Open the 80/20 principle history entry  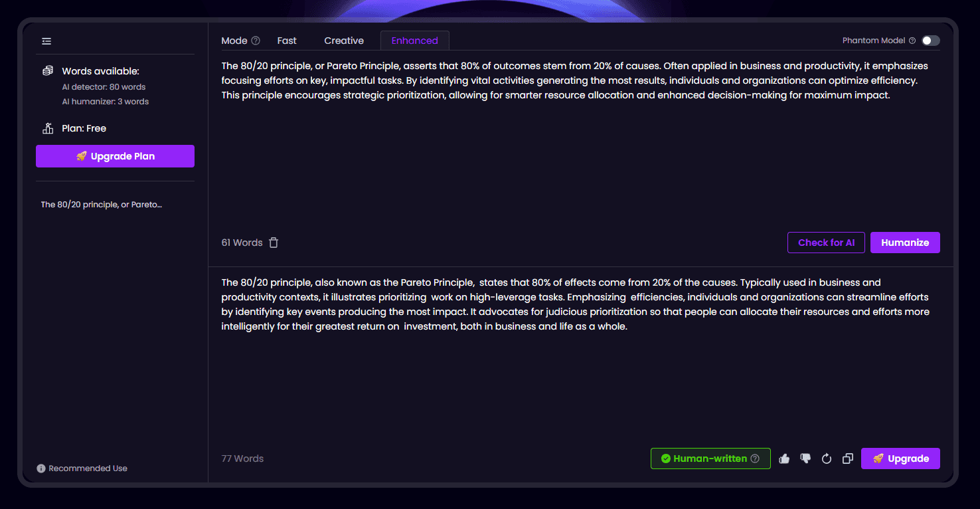coord(102,205)
